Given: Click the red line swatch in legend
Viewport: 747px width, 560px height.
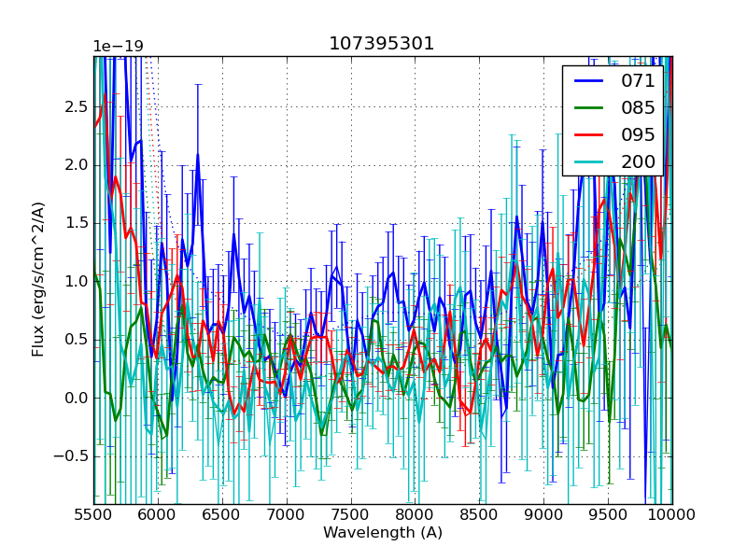Looking at the screenshot, I should tap(588, 135).
